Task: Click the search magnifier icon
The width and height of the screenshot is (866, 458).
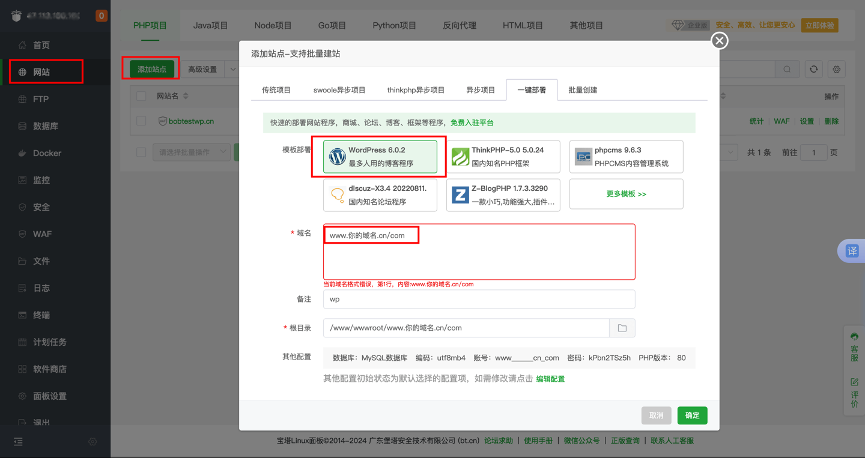Action: 787,69
